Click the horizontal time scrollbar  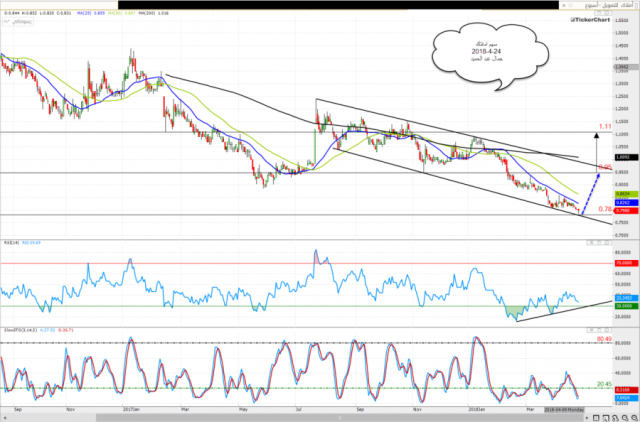coord(300,416)
